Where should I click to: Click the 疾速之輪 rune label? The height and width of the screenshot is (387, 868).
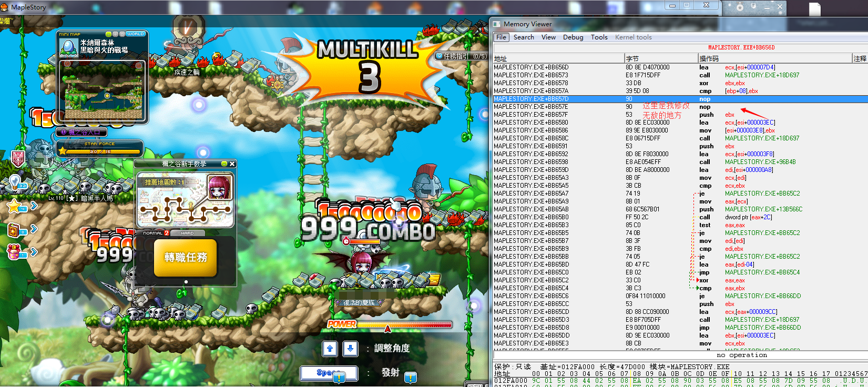click(187, 72)
